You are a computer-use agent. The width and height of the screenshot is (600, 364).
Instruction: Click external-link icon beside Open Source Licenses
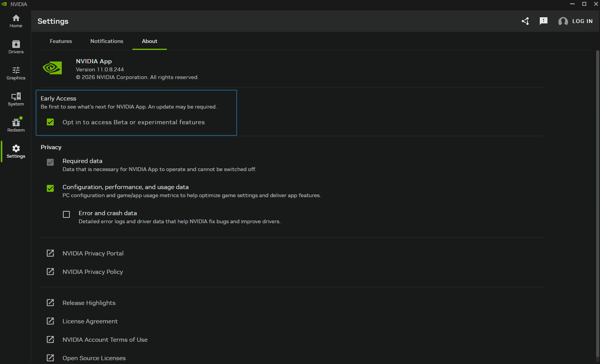(50, 358)
